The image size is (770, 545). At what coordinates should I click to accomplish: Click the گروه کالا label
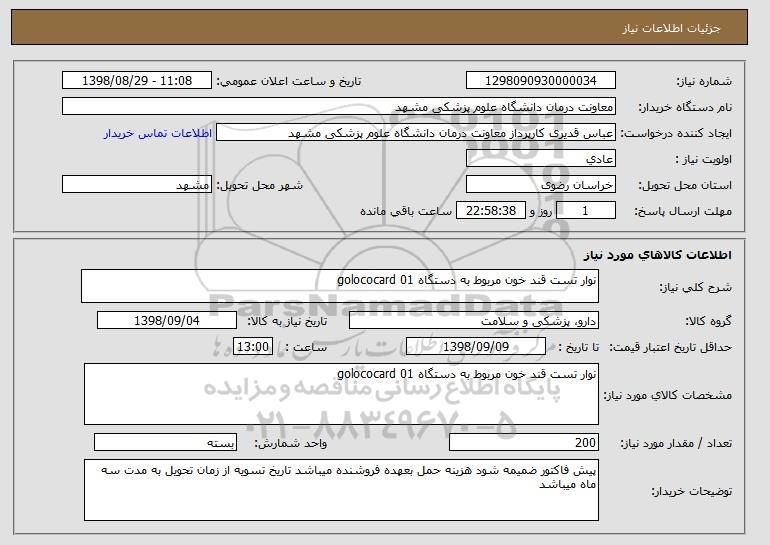[x=709, y=321]
